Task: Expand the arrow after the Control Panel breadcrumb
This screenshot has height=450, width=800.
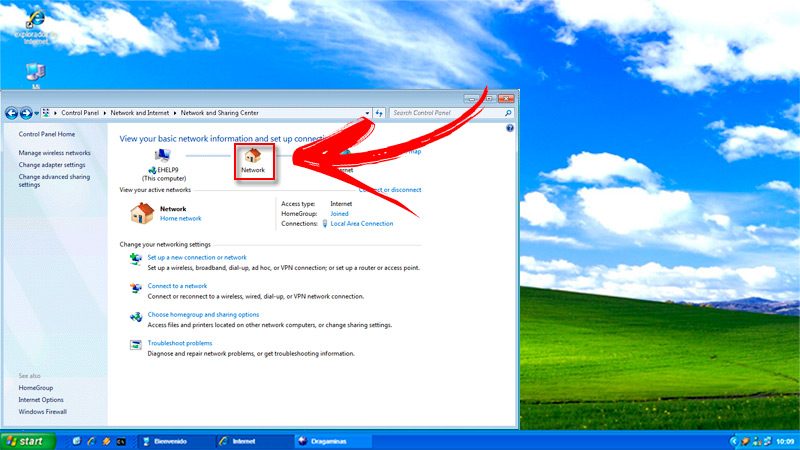Action: pyautogui.click(x=105, y=113)
